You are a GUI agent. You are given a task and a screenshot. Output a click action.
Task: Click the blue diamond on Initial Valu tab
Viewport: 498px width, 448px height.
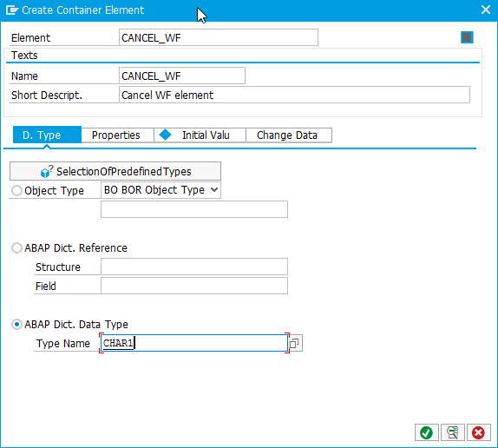(165, 135)
